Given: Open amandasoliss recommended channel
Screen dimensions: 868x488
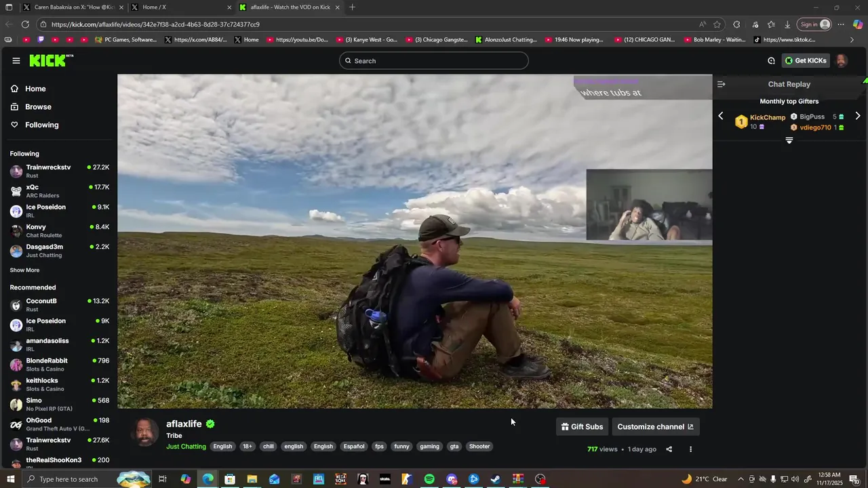Looking at the screenshot, I should point(60,344).
